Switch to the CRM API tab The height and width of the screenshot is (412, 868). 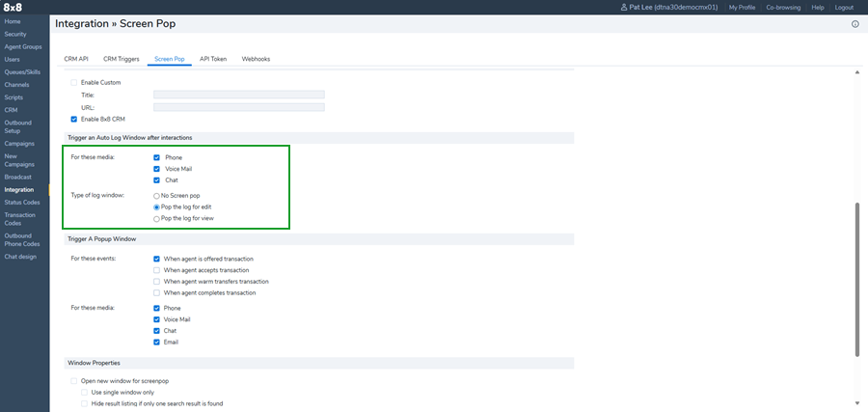76,59
